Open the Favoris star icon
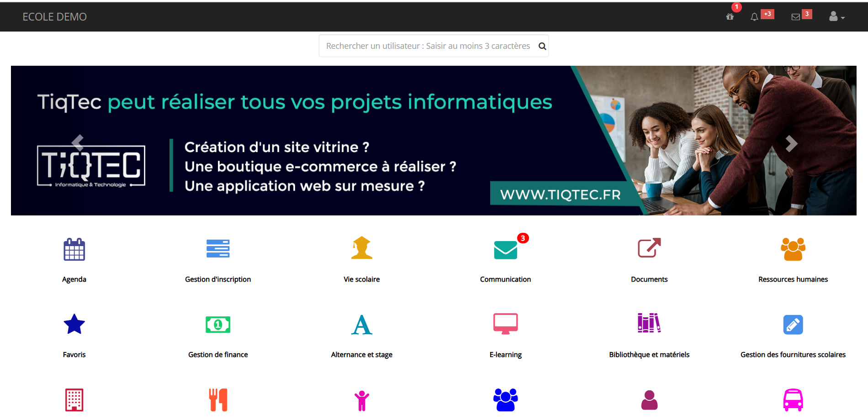Viewport: 868px width, 420px height. (x=74, y=324)
